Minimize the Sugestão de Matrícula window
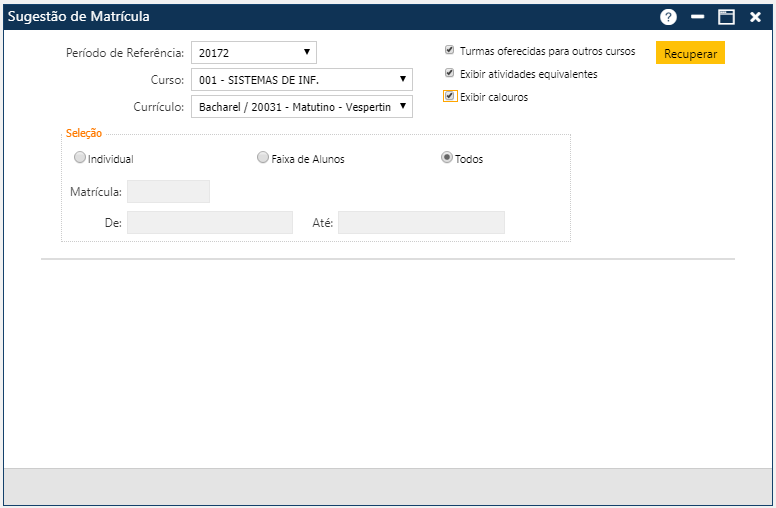Viewport: 776px width, 508px height. pos(698,17)
